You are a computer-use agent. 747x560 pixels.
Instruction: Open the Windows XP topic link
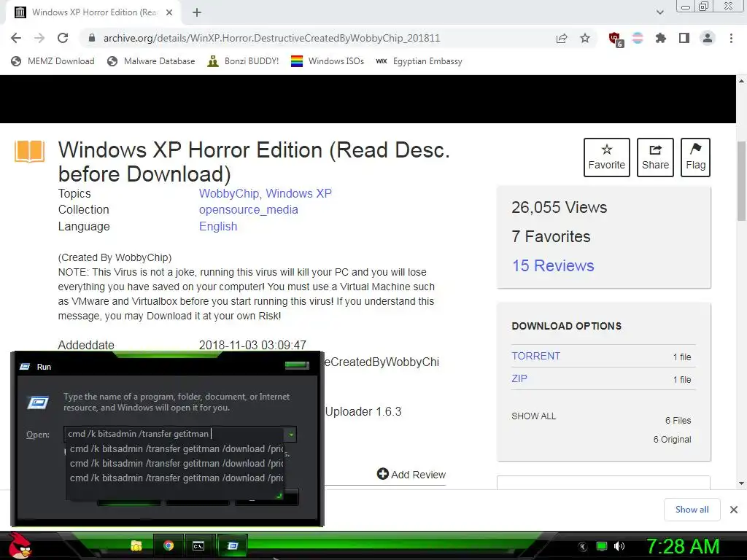coord(298,193)
